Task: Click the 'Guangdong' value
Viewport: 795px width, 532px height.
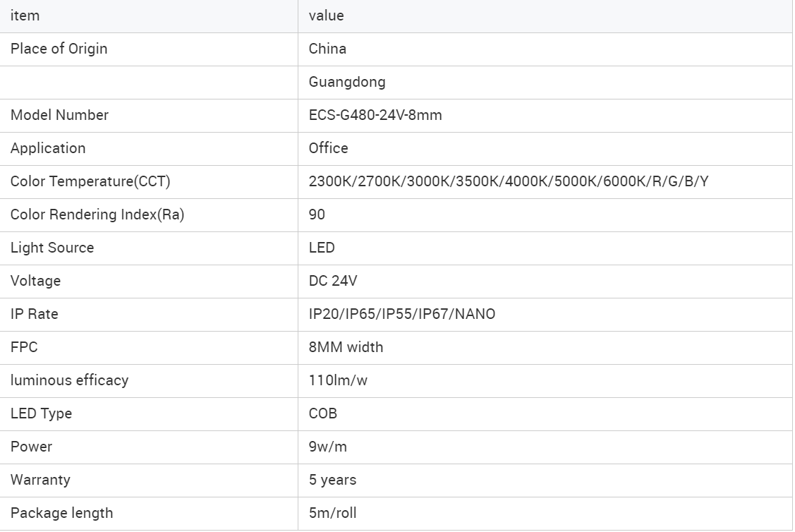Action: tap(347, 82)
